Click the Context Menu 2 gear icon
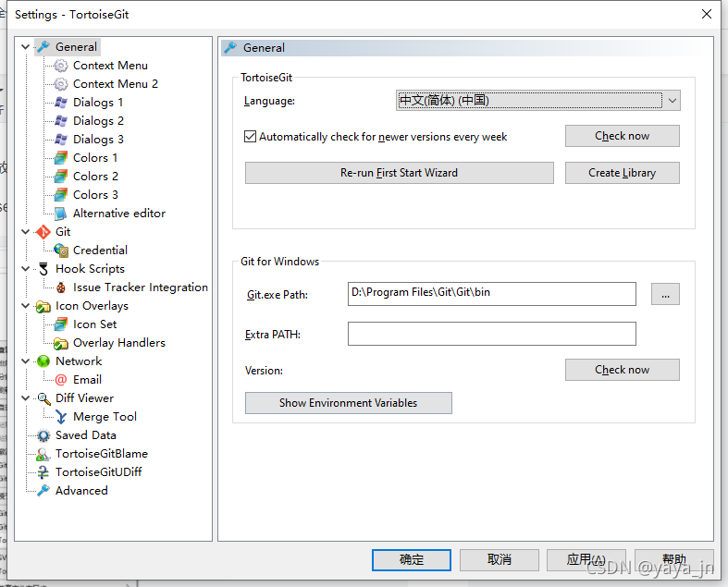728x587 pixels. tap(61, 84)
